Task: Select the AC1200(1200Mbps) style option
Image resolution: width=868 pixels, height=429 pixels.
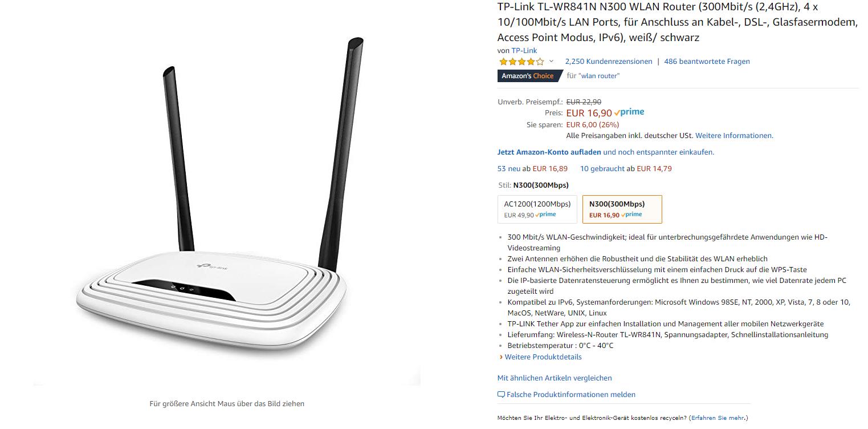Action: (537, 209)
